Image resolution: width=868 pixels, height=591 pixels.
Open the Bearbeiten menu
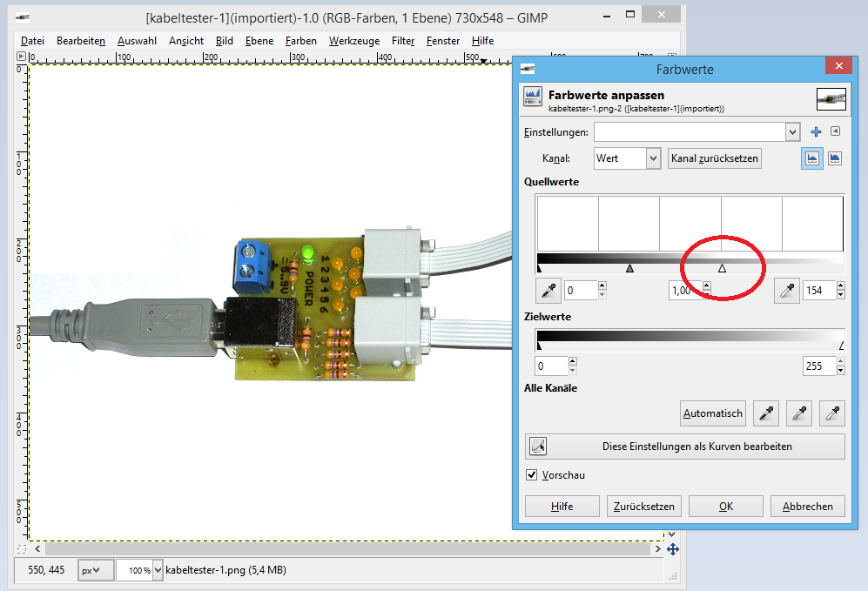(x=81, y=41)
